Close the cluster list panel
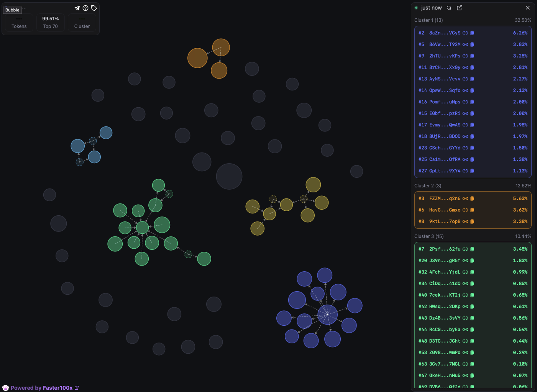Image resolution: width=537 pixels, height=392 pixels. 528,8
